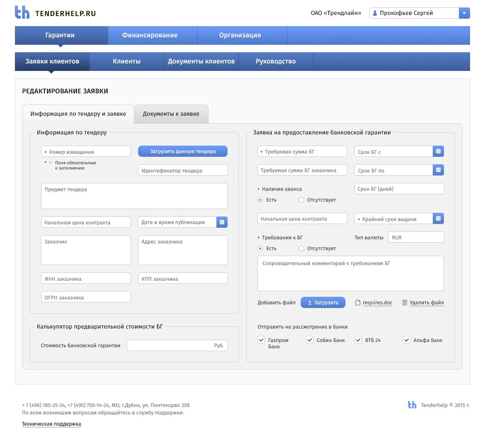Focus tender Начальная цена контракта field
485x448 pixels.
pos(86,222)
